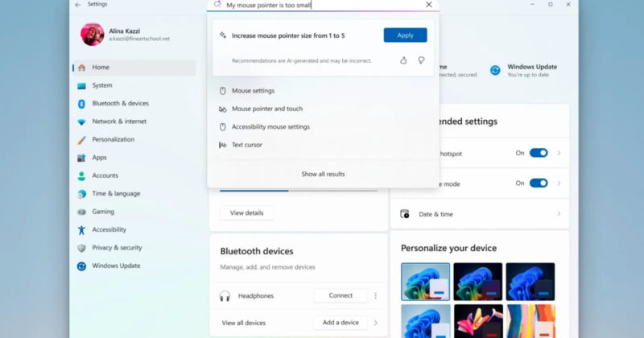
Task: Open the chevron beside Add a device
Action: [375, 323]
